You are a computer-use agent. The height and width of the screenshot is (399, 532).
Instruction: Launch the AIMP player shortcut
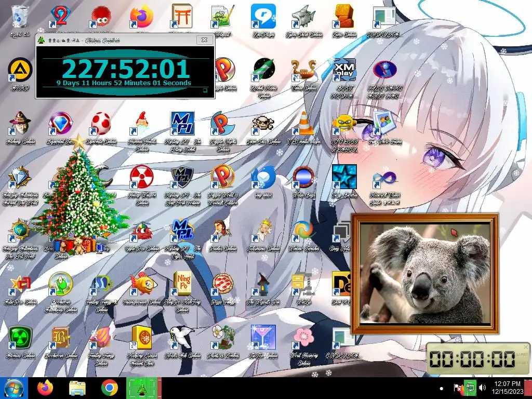coord(20,70)
